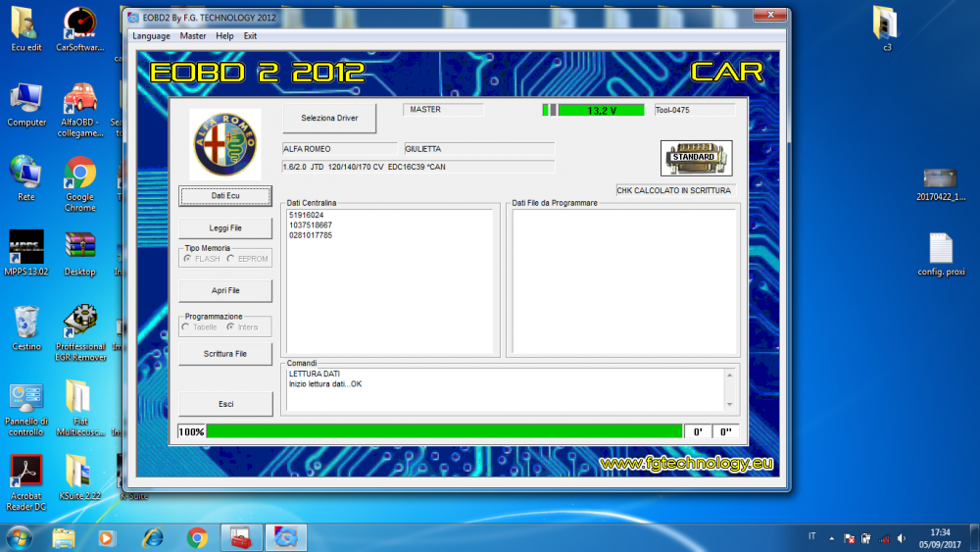Click the Exit menu

click(x=250, y=36)
